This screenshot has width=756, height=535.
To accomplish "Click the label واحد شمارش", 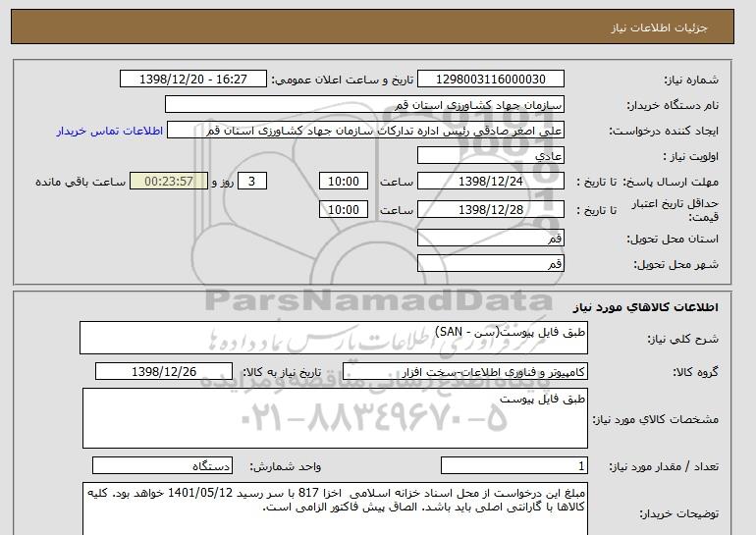I will click(286, 466).
